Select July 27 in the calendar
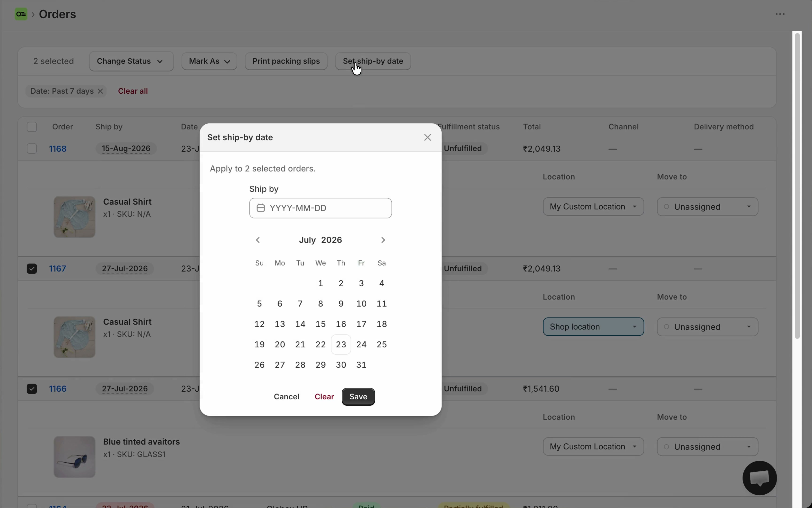 coord(280,365)
